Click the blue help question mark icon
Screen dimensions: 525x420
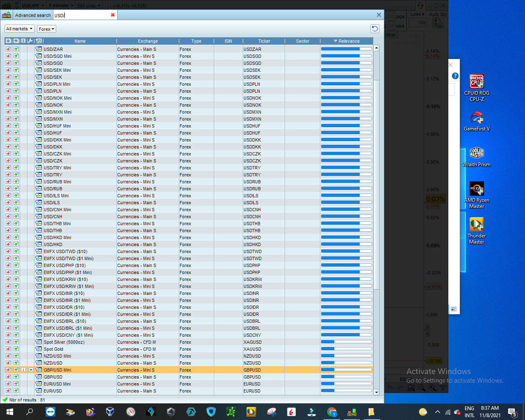click(x=455, y=76)
